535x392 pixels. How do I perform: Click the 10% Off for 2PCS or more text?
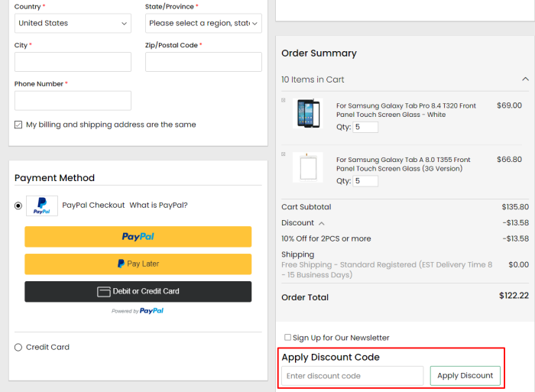(x=326, y=239)
